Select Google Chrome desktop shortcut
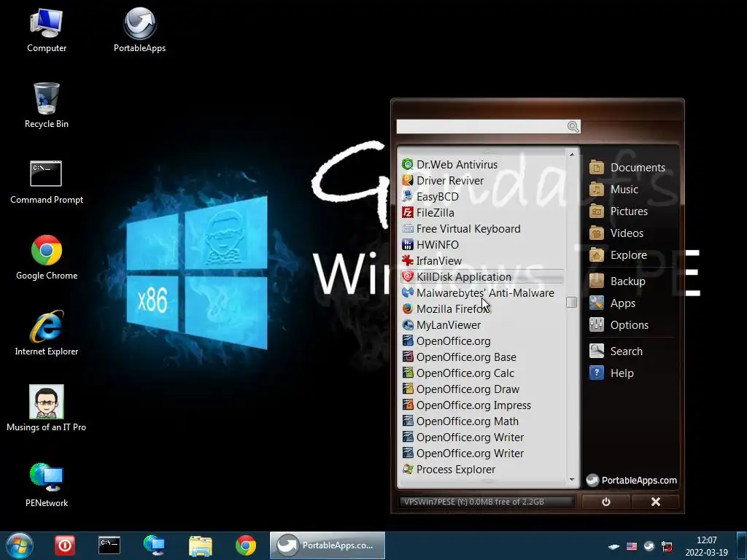This screenshot has height=560, width=747. [x=46, y=257]
